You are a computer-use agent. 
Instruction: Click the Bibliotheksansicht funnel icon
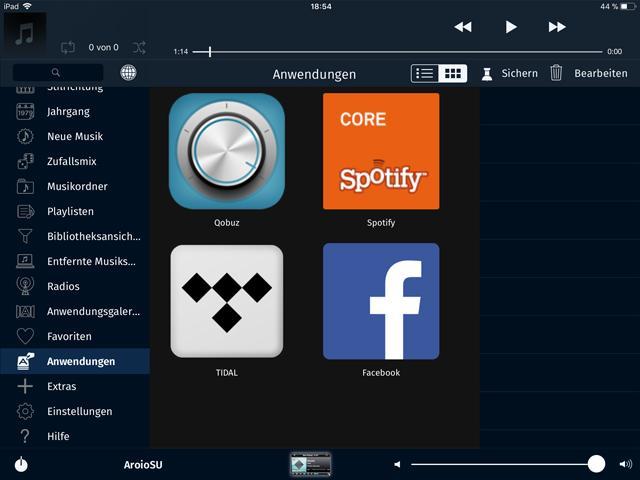click(25, 236)
